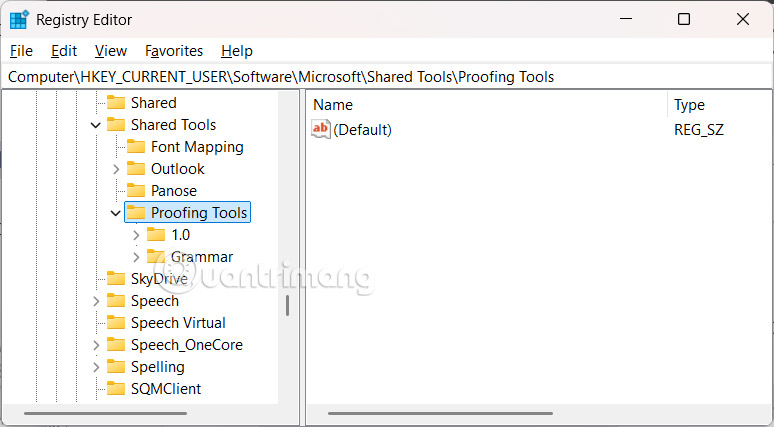This screenshot has height=427, width=774.
Task: Expand the Outlook key
Action: coord(116,169)
